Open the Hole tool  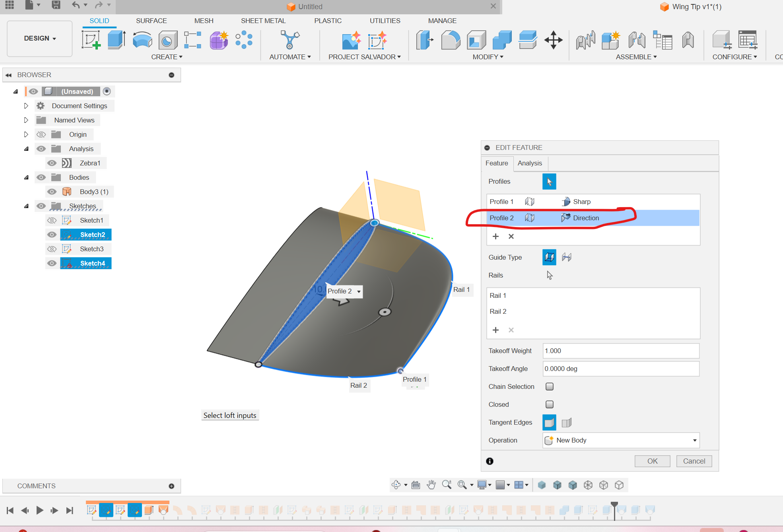167,40
